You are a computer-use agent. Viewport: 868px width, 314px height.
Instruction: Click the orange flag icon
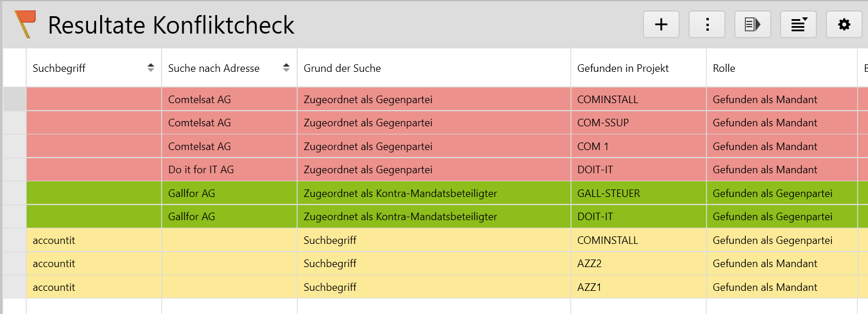25,24
